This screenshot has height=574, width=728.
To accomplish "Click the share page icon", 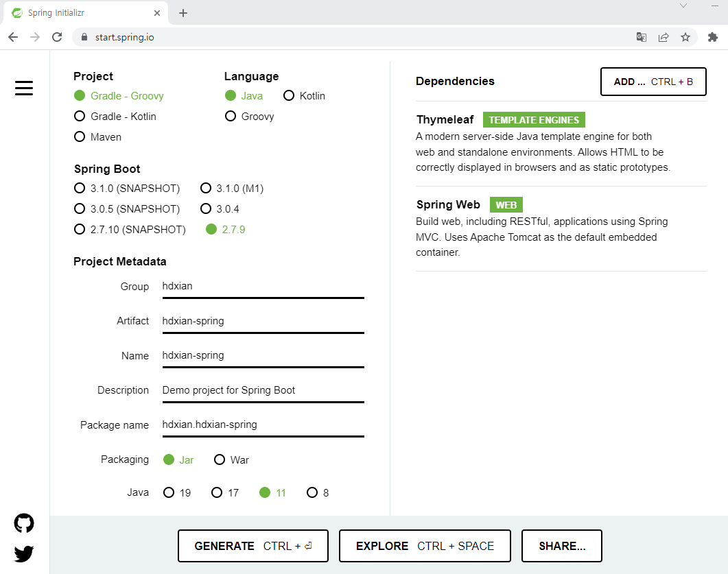I will [664, 37].
